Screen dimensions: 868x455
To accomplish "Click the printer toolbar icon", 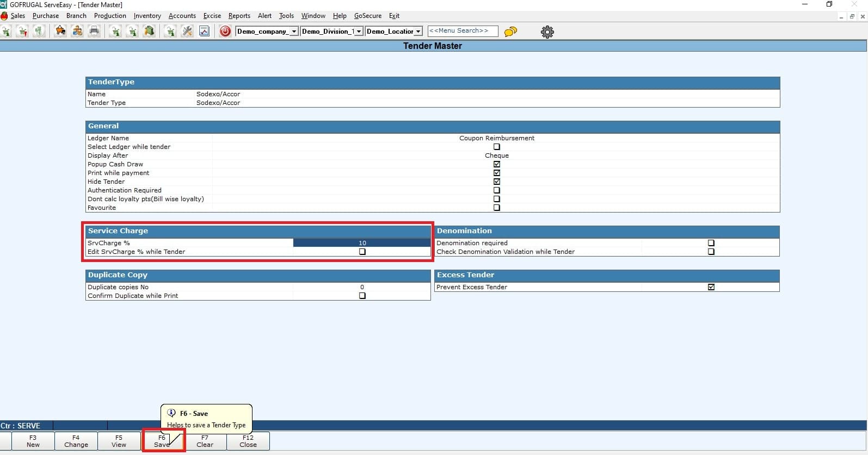I will click(94, 32).
